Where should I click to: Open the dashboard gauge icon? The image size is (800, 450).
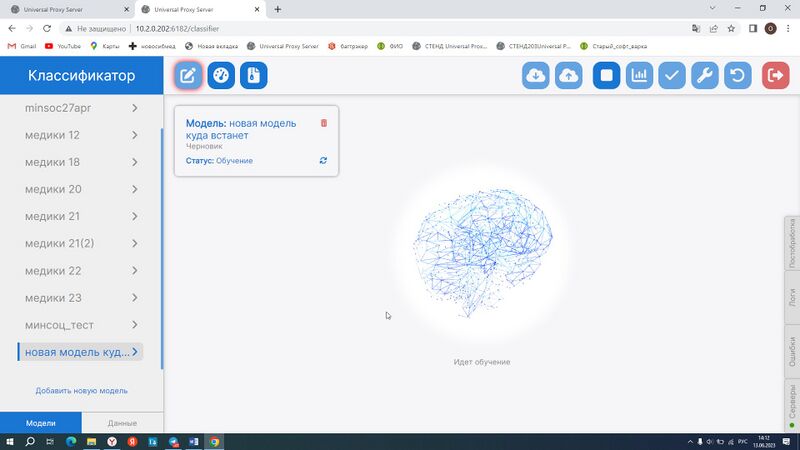(221, 75)
